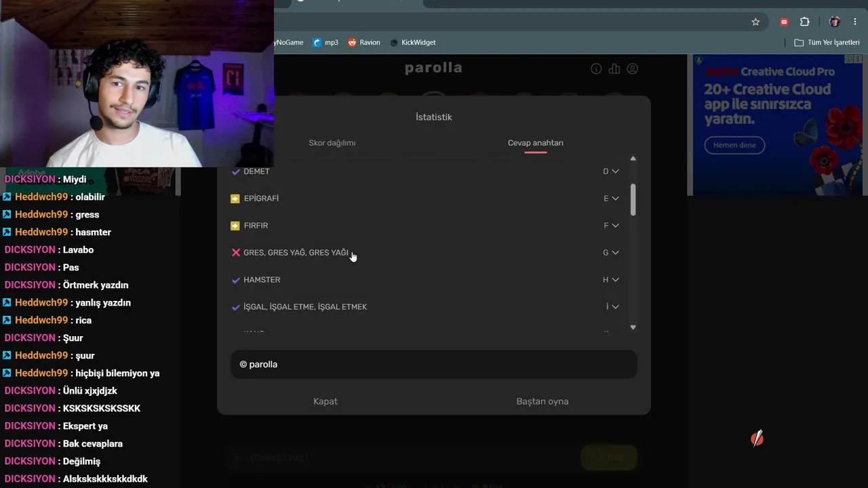Bookmark this page with the star icon

pyautogui.click(x=755, y=22)
